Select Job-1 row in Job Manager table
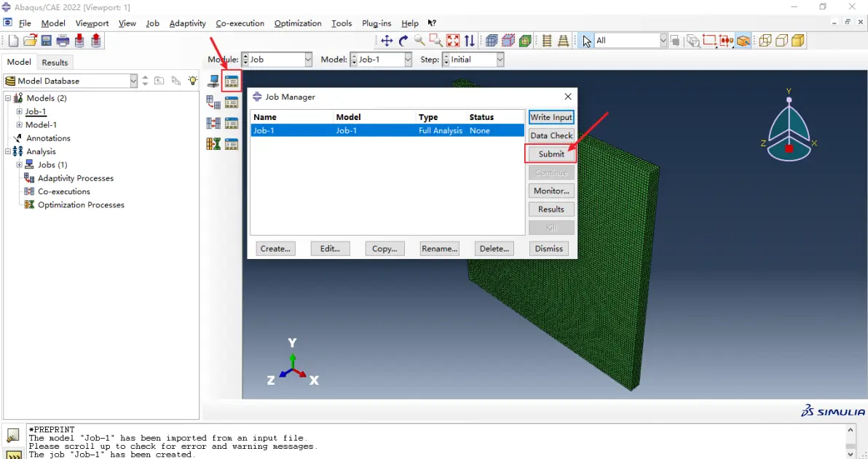This screenshot has height=459, width=868. [387, 130]
